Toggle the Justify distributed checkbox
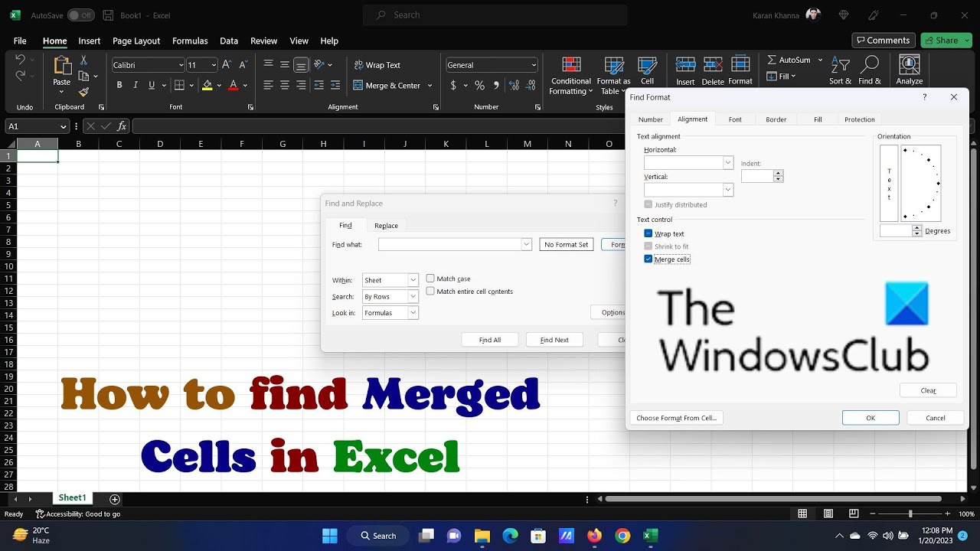 click(648, 204)
